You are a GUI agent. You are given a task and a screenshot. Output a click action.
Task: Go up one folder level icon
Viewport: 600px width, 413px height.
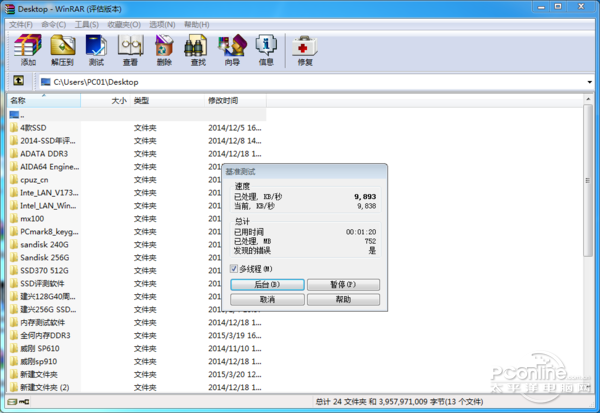18,80
